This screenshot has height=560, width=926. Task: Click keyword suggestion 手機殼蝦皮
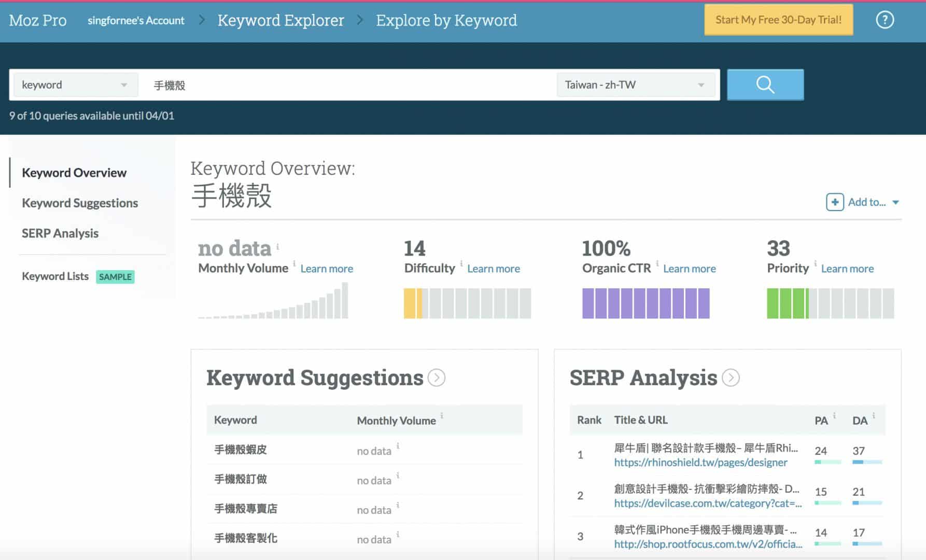pos(241,450)
